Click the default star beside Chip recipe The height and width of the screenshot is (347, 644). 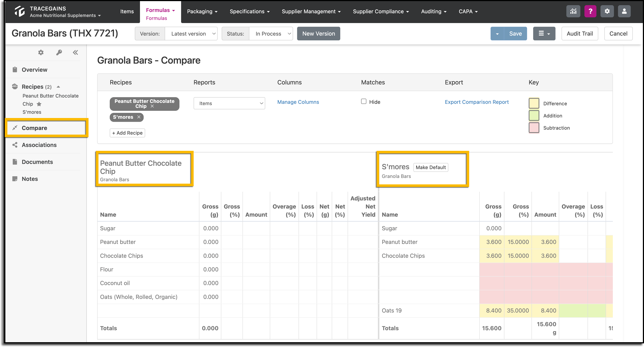click(x=39, y=104)
